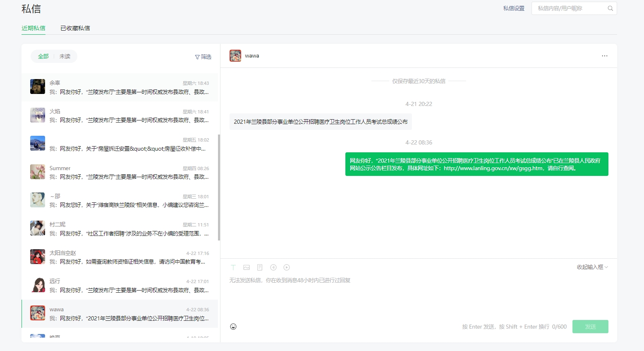Click wawa's avatar in the chat header
Viewport: 644px width, 351px height.
point(235,56)
